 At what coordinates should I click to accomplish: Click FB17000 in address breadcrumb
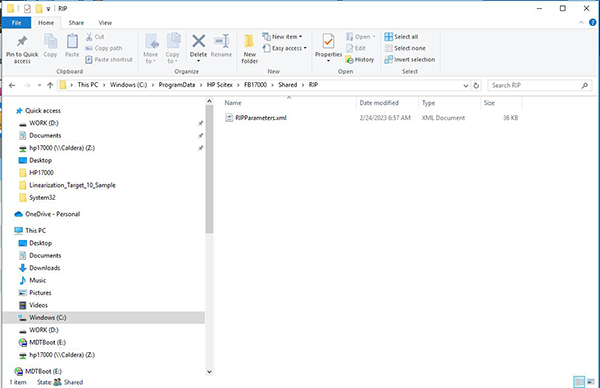tap(256, 85)
